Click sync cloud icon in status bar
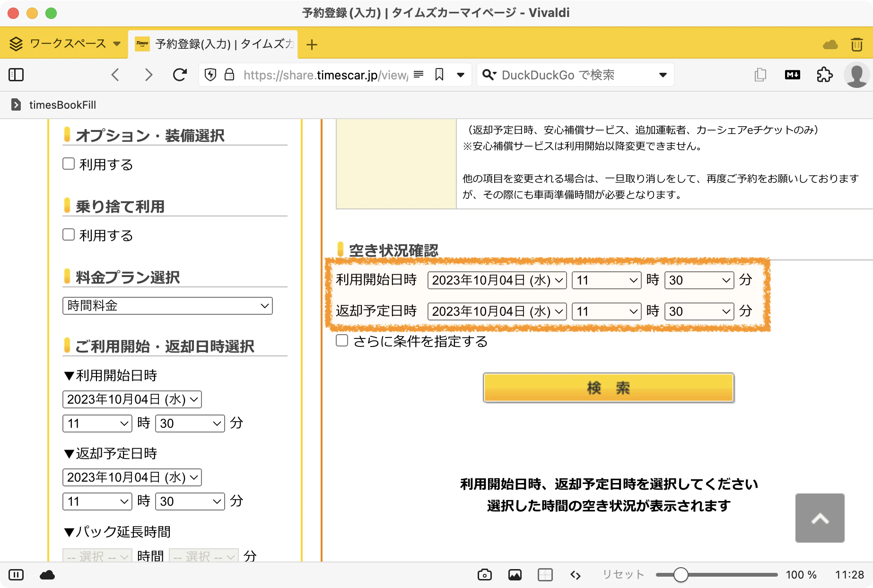 47,575
